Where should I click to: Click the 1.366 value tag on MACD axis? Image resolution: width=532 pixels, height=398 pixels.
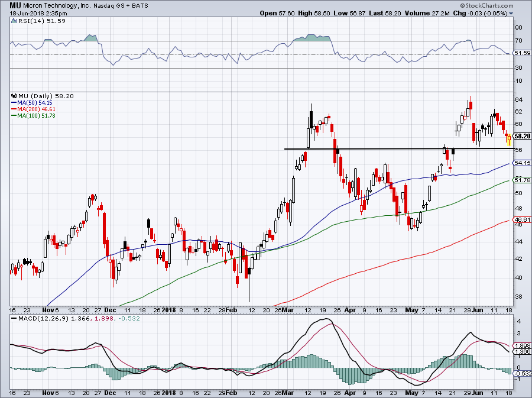(x=522, y=352)
